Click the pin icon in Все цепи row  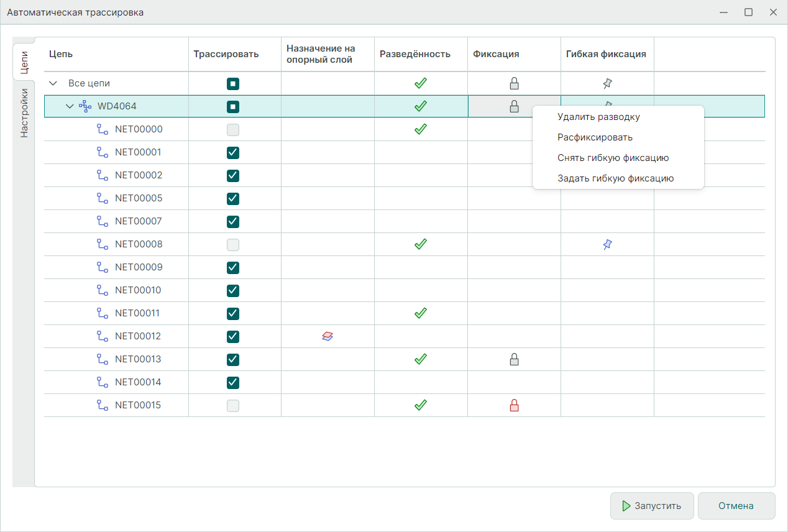pos(607,83)
